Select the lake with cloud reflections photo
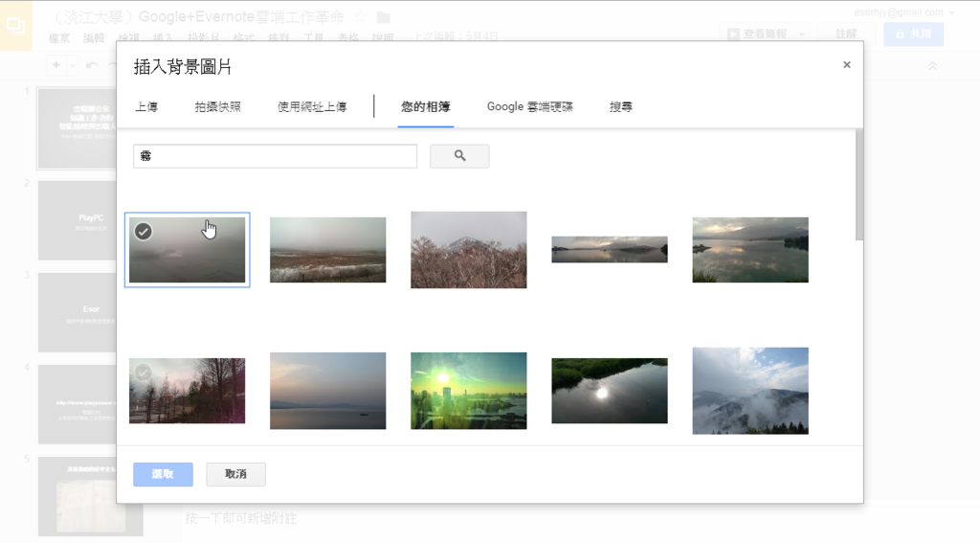The height and width of the screenshot is (543, 980). point(750,250)
